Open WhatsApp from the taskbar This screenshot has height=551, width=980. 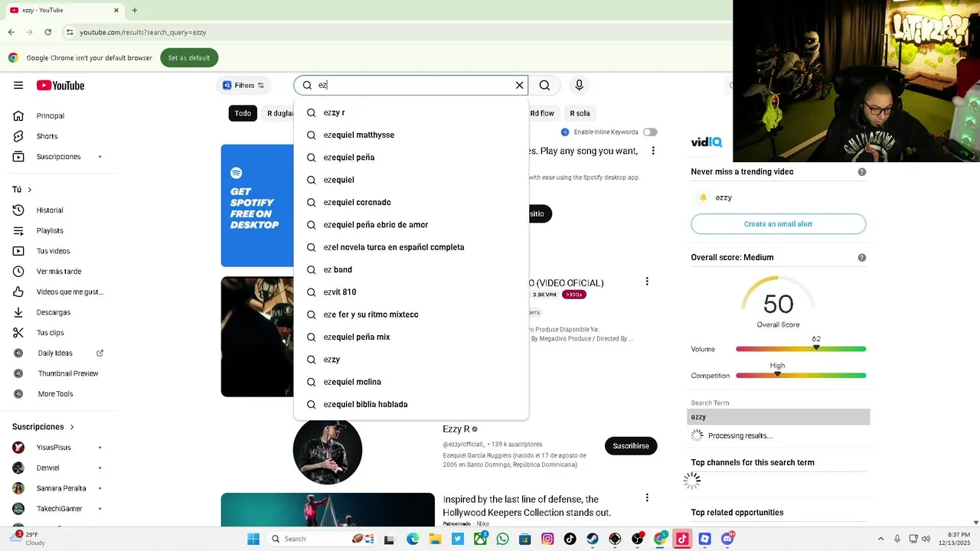point(502,539)
